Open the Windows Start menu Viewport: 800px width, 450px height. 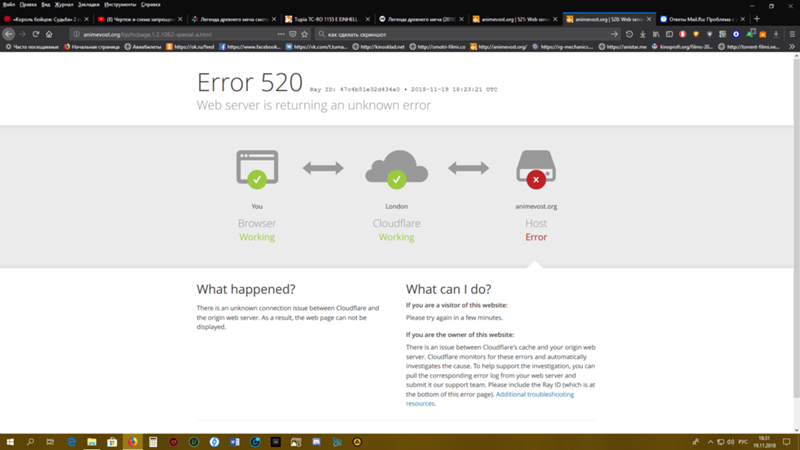point(10,442)
